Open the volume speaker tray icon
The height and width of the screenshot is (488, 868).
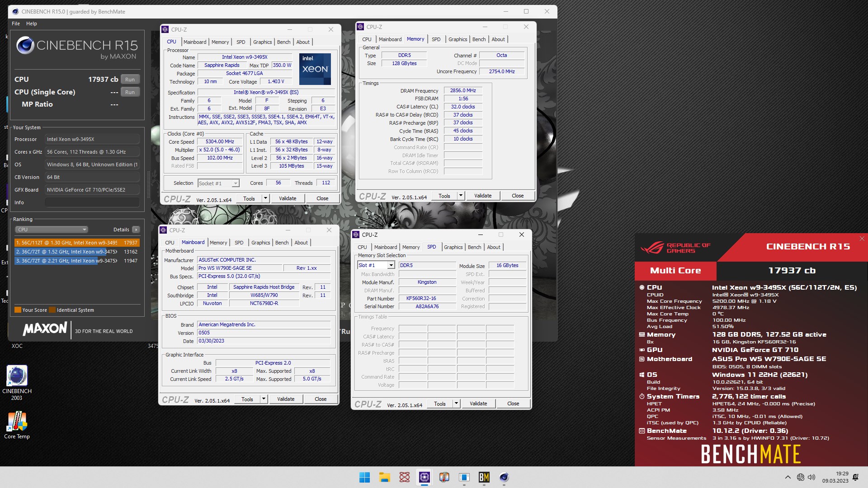[x=811, y=477]
